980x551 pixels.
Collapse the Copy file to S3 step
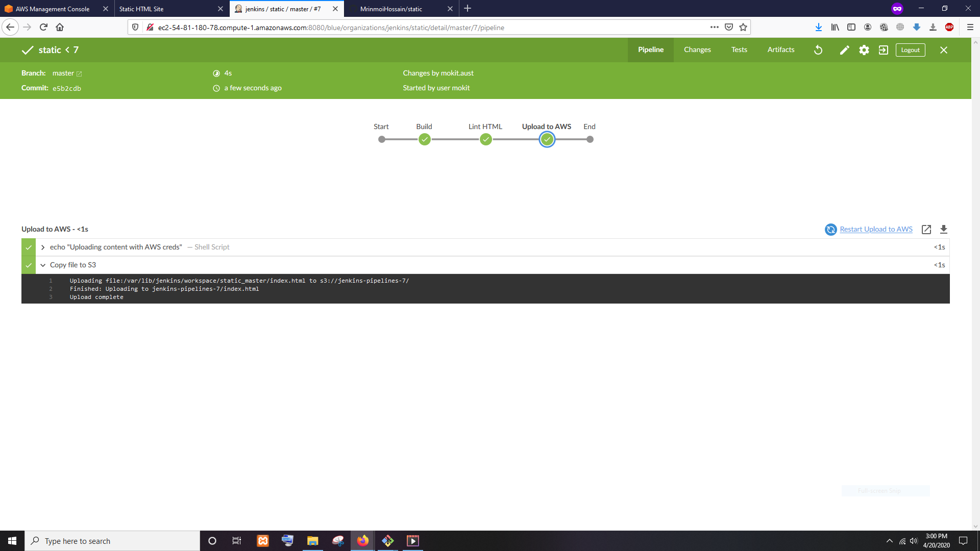coord(43,265)
